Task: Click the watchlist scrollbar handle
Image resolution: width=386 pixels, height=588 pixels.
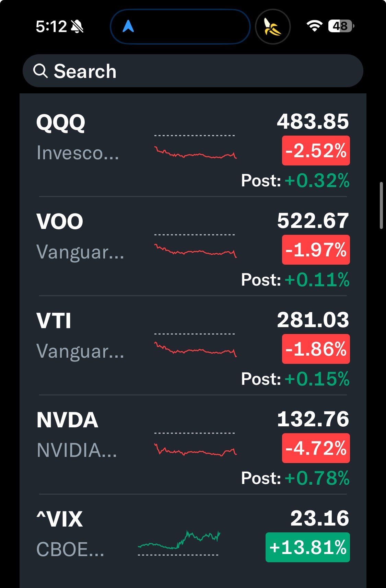Action: [381, 206]
